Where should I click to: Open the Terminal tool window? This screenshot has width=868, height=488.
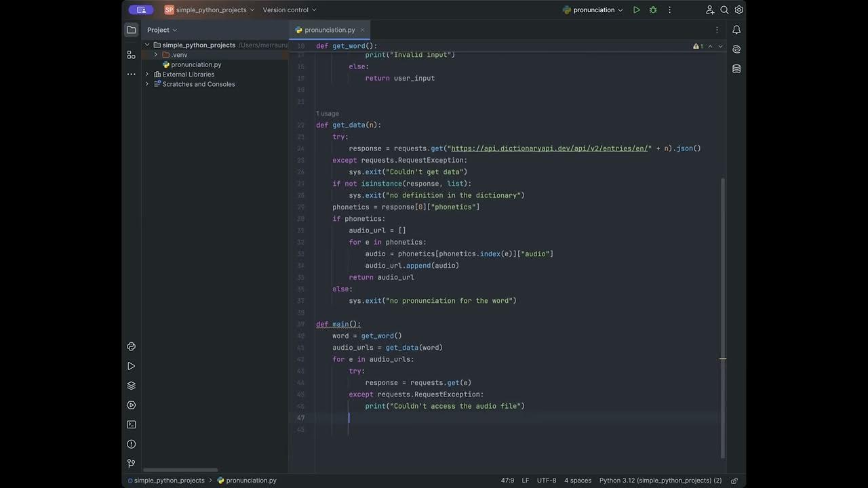[132, 424]
